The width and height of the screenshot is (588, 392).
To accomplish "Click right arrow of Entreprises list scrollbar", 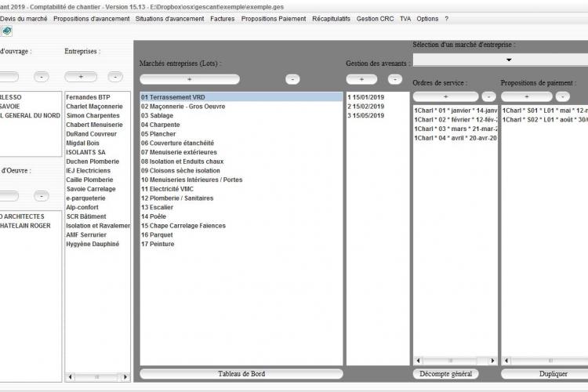I will (125, 377).
